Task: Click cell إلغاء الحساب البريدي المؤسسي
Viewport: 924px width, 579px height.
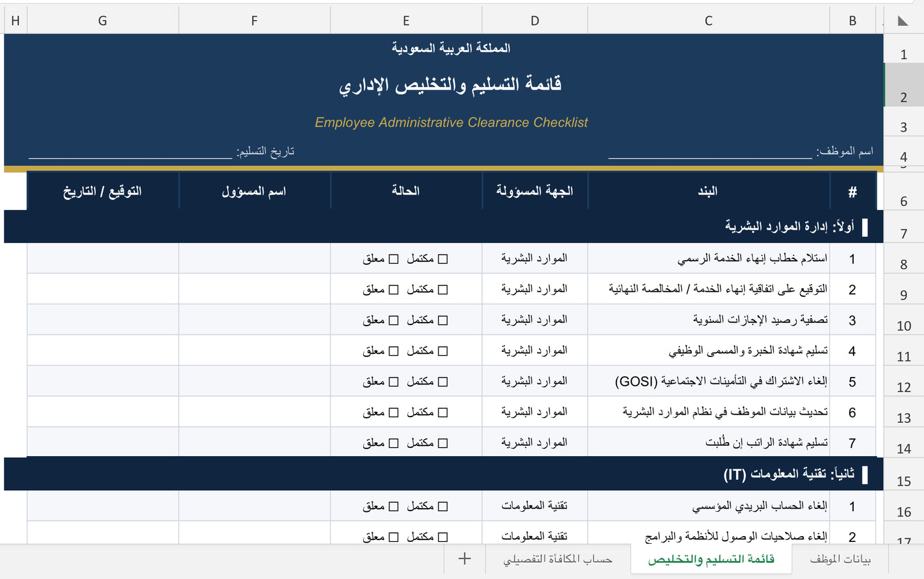Action: pos(709,506)
